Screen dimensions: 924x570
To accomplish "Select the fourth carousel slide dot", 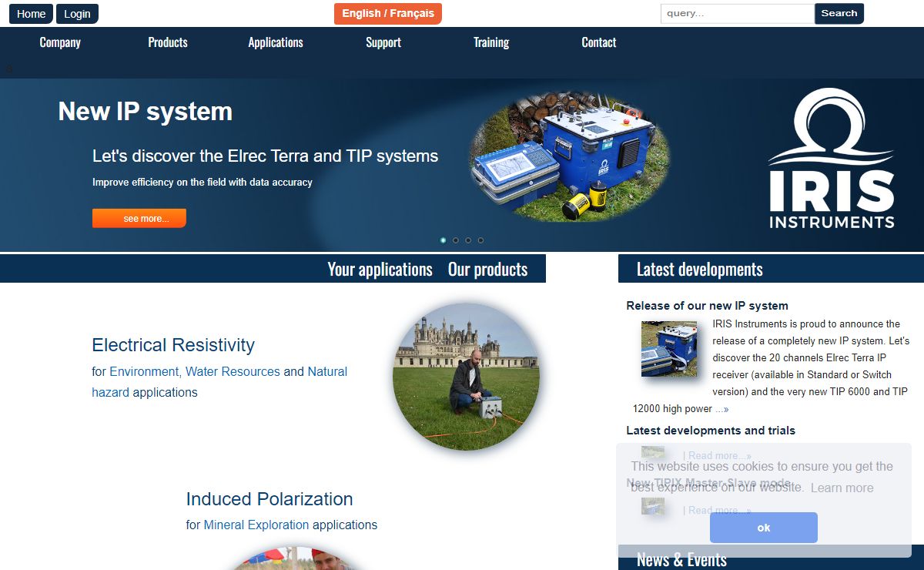I will 480,240.
